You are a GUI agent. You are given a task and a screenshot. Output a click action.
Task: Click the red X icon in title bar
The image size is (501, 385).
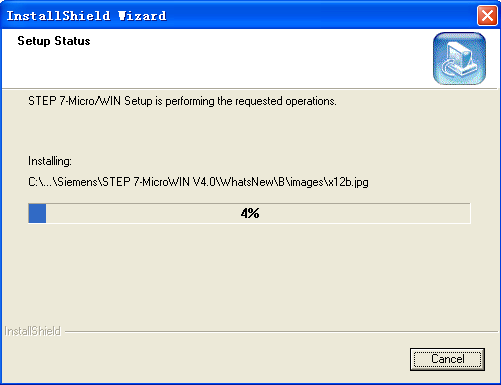click(487, 16)
